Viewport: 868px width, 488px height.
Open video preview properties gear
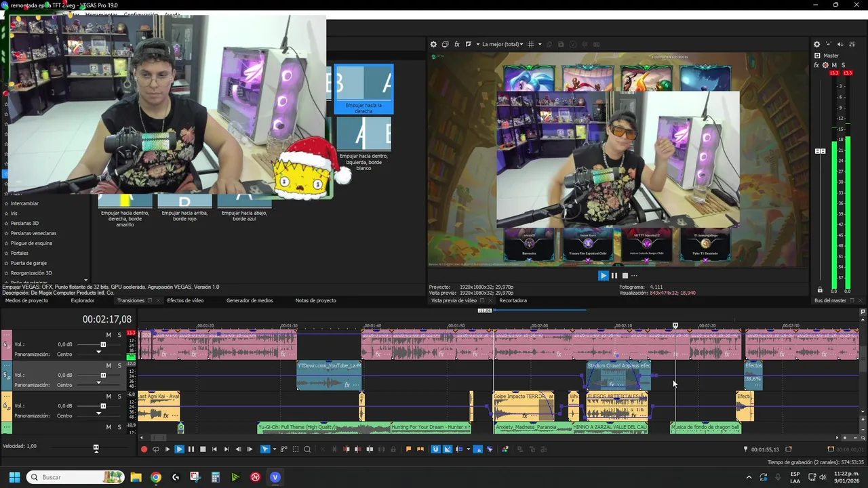[x=433, y=44]
